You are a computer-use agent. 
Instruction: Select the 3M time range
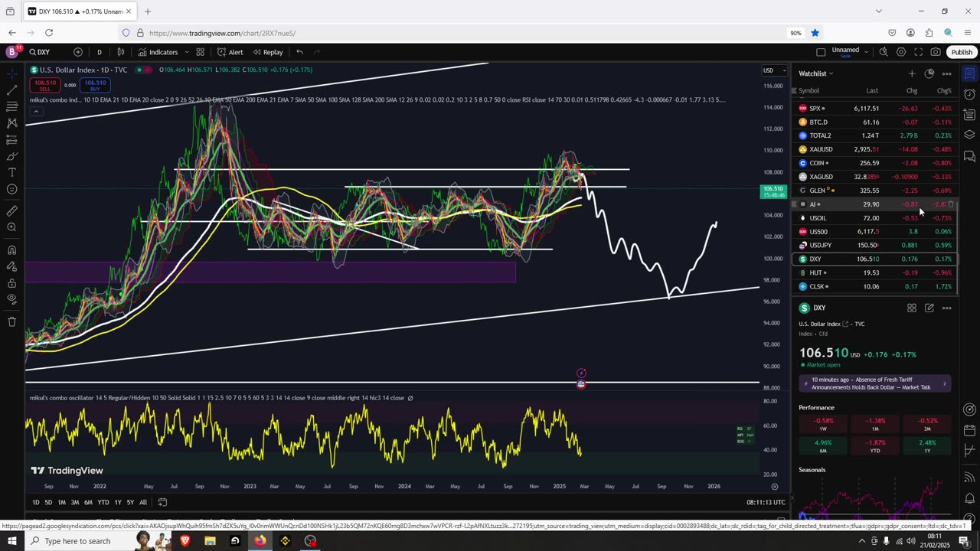coord(75,502)
